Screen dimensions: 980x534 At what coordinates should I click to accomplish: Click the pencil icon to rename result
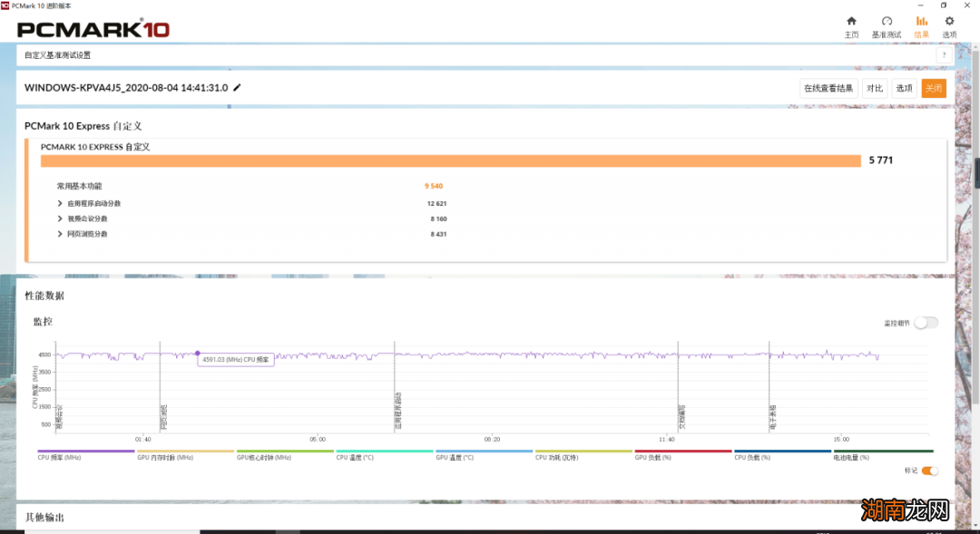click(x=238, y=88)
